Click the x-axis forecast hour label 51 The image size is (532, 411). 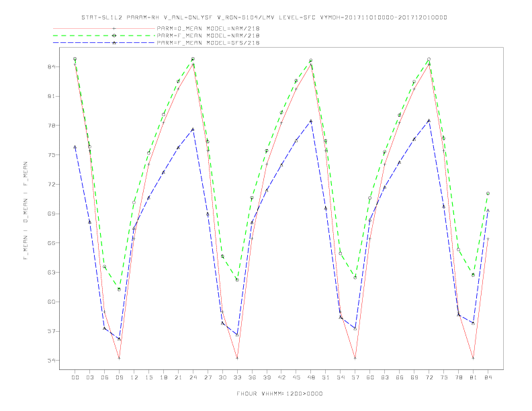[326, 377]
